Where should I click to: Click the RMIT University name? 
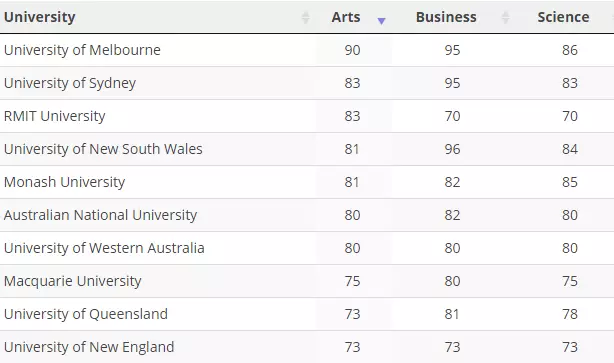[x=54, y=116]
